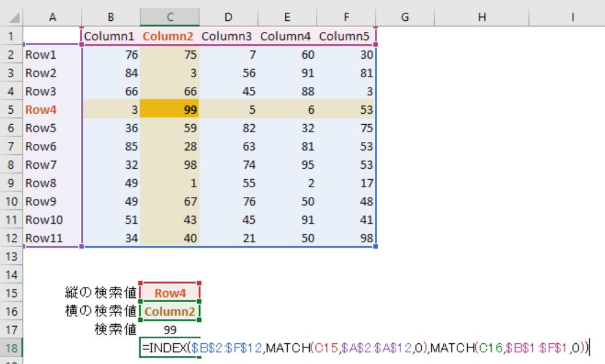Screen dimensions: 605x364
Task: Select row 13 header
Action: [x=11, y=256]
